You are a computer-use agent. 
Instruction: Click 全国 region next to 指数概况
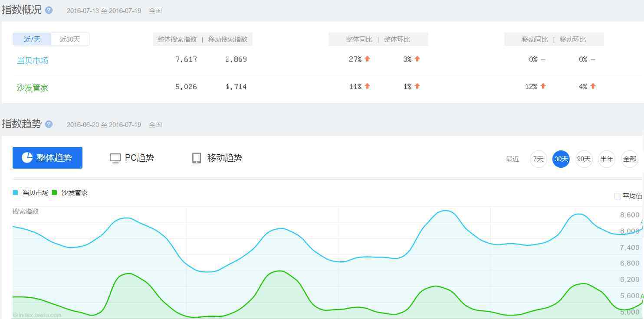[x=155, y=11]
